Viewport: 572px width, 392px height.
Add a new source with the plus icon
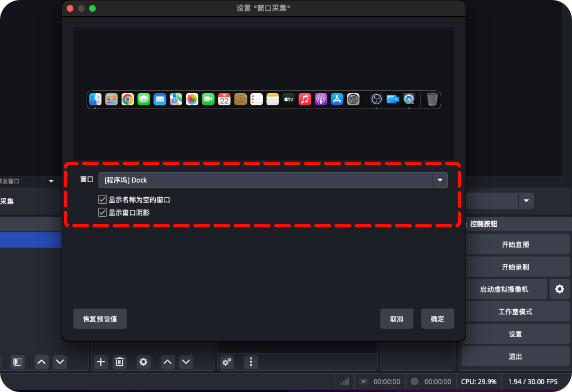[101, 362]
